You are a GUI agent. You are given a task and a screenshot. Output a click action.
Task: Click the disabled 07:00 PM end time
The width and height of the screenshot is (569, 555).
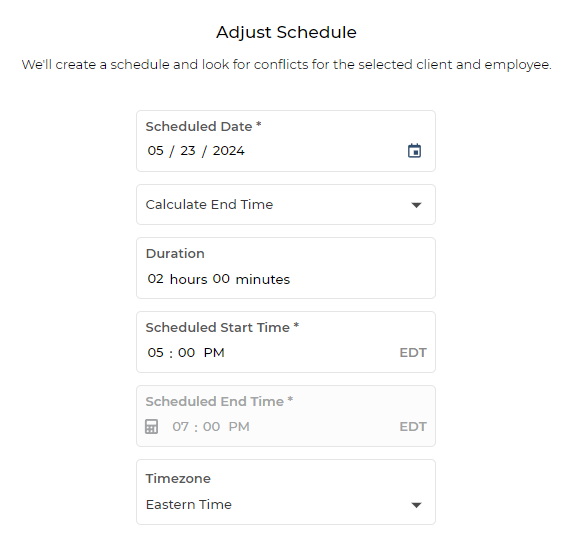[x=211, y=427]
